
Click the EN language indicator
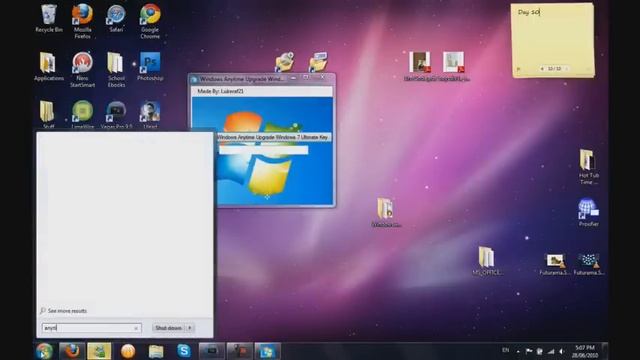pyautogui.click(x=505, y=350)
